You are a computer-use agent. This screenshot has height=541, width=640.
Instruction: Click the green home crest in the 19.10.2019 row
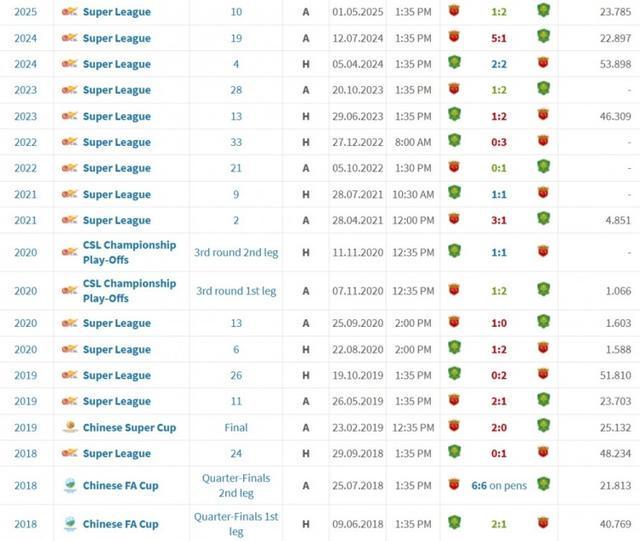[454, 373]
